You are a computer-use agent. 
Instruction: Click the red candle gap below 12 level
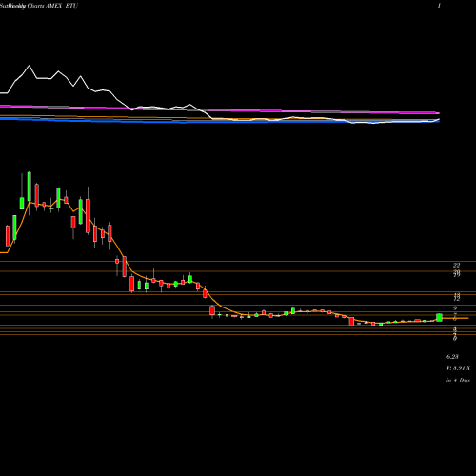(x=212, y=310)
